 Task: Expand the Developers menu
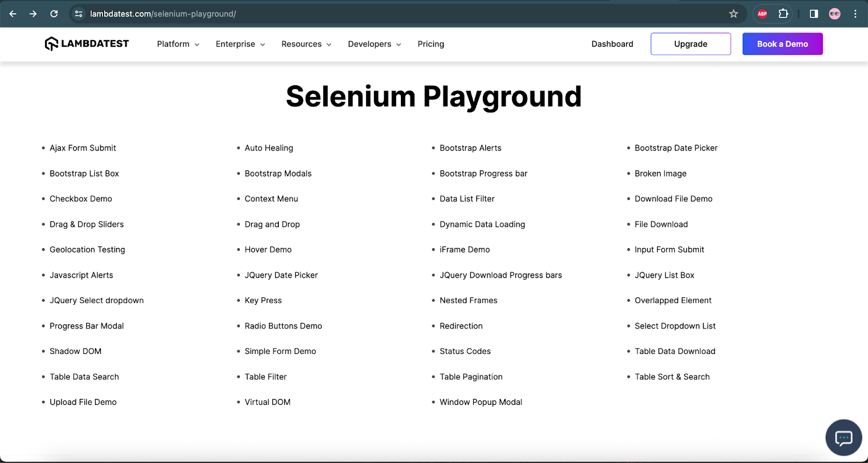point(374,44)
